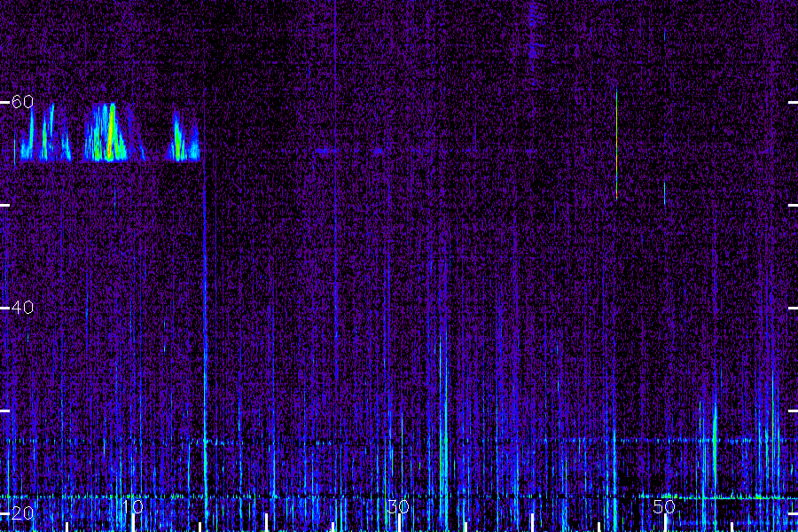The width and height of the screenshot is (798, 532).
Task: Click the "30" time axis label
Action: pyautogui.click(x=398, y=506)
